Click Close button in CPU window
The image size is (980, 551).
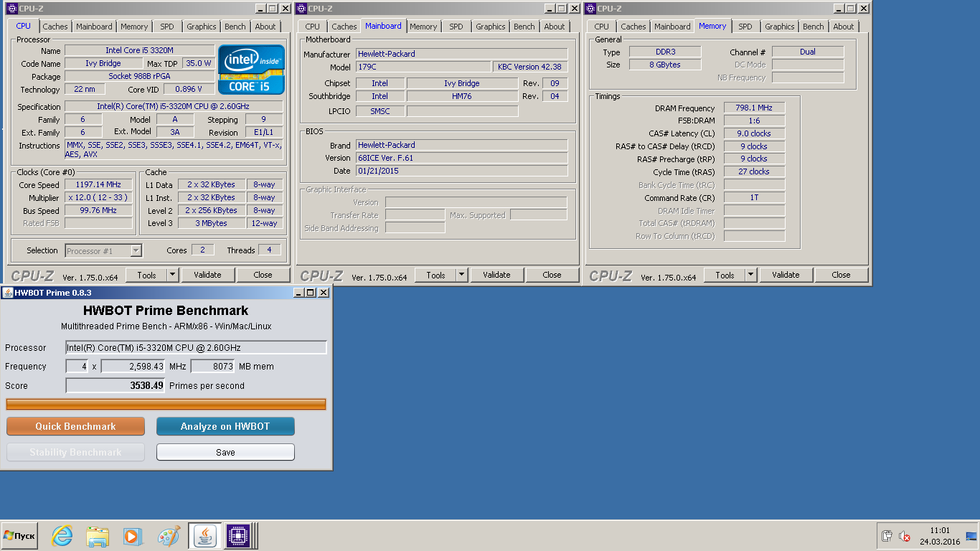(x=263, y=275)
